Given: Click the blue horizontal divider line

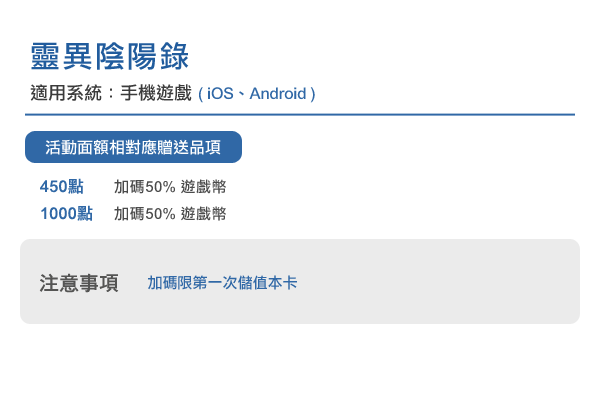Looking at the screenshot, I should [x=300, y=115].
